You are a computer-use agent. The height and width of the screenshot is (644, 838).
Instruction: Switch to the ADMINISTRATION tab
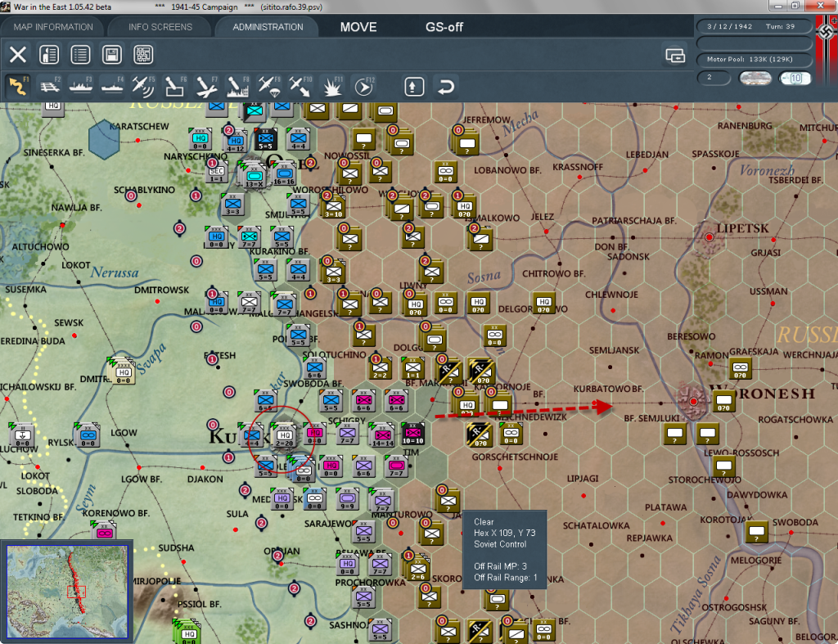click(268, 27)
